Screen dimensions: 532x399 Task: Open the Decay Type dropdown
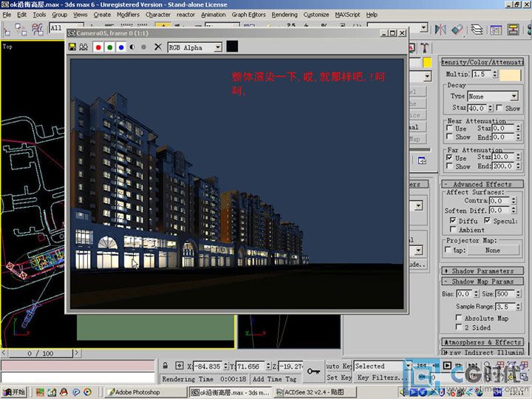pyautogui.click(x=514, y=96)
